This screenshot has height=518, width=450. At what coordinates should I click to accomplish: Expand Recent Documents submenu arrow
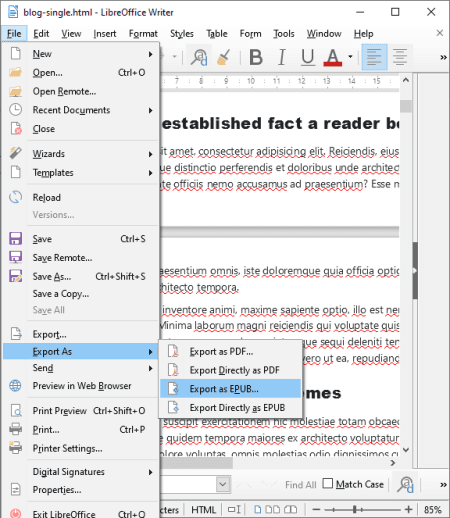tap(151, 110)
